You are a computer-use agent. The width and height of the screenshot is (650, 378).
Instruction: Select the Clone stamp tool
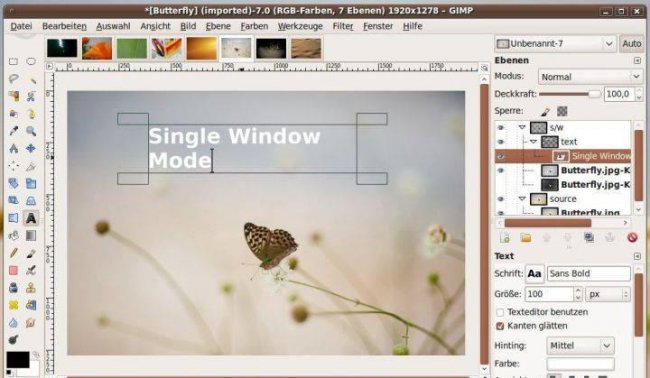click(31, 288)
